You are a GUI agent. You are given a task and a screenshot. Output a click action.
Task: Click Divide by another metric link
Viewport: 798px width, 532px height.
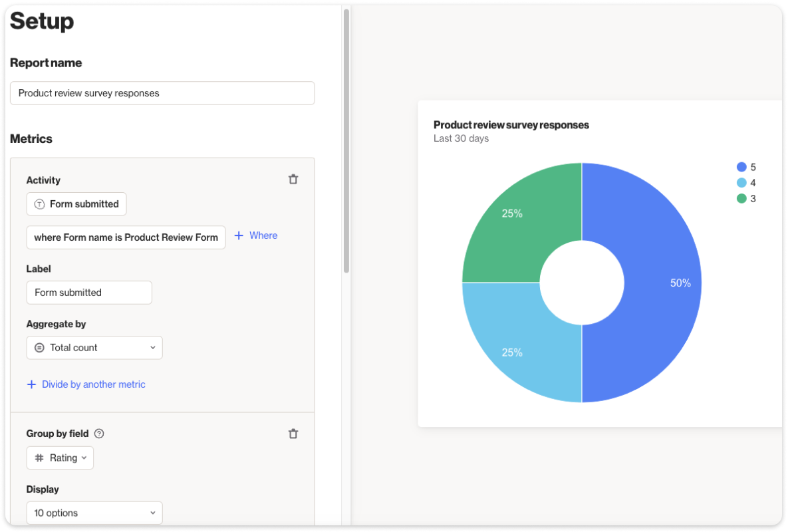tap(94, 384)
